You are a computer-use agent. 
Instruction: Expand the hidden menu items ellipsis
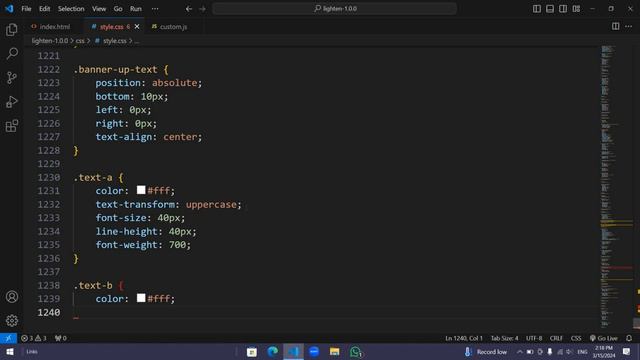click(155, 9)
